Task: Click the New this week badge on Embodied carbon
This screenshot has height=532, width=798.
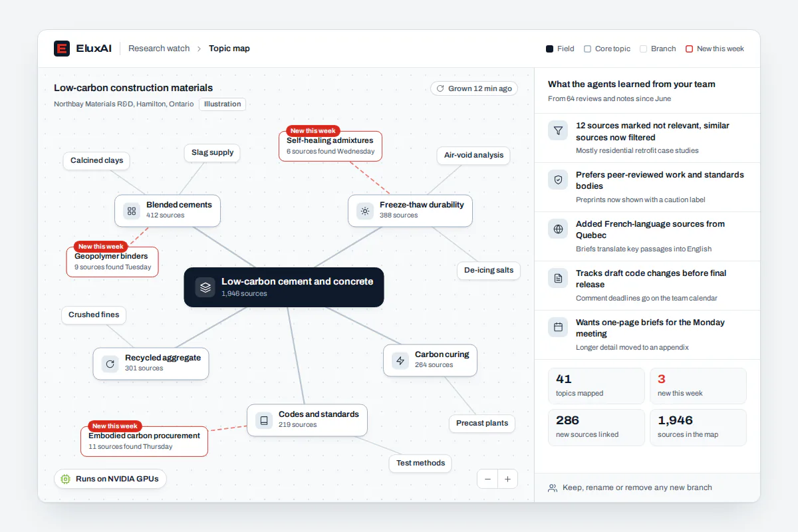Action: [115, 426]
